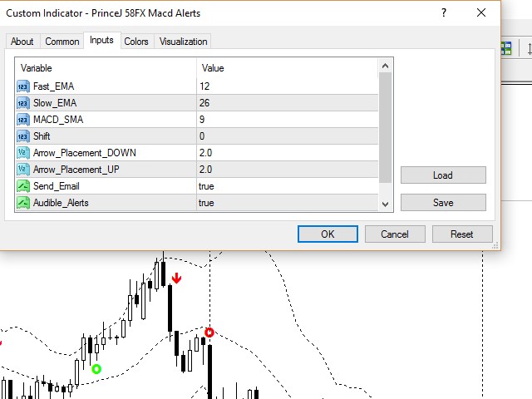Select the Shift variable name
532x399 pixels.
click(x=42, y=136)
